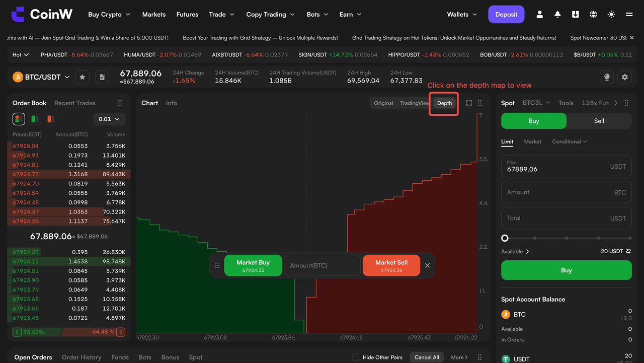Expand the Trade menu
Image resolution: width=644 pixels, height=363 pixels.
(222, 15)
